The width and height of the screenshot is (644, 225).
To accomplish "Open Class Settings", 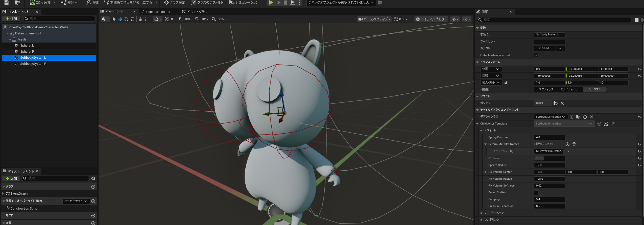I will [174, 3].
